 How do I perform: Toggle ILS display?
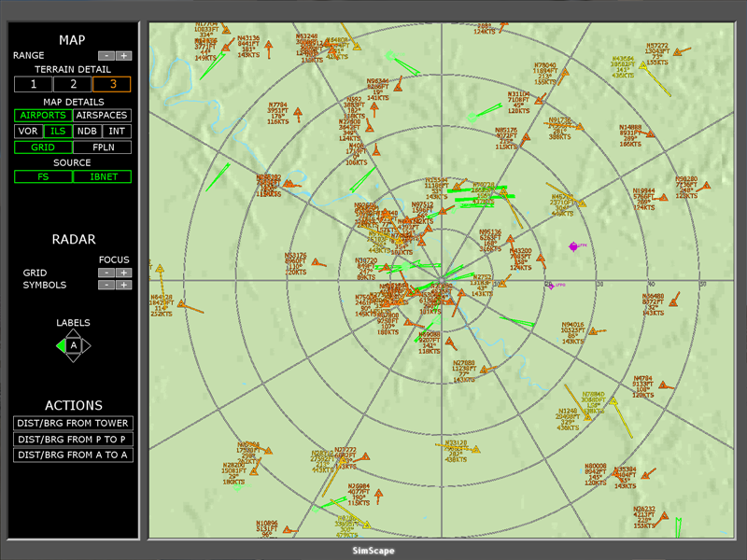pyautogui.click(x=58, y=132)
